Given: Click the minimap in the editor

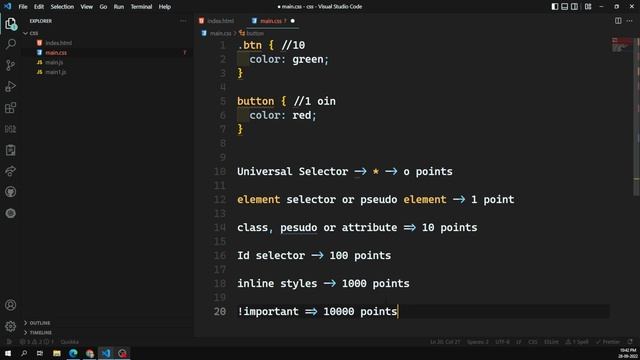Looking at the screenshot, I should click(x=622, y=45).
